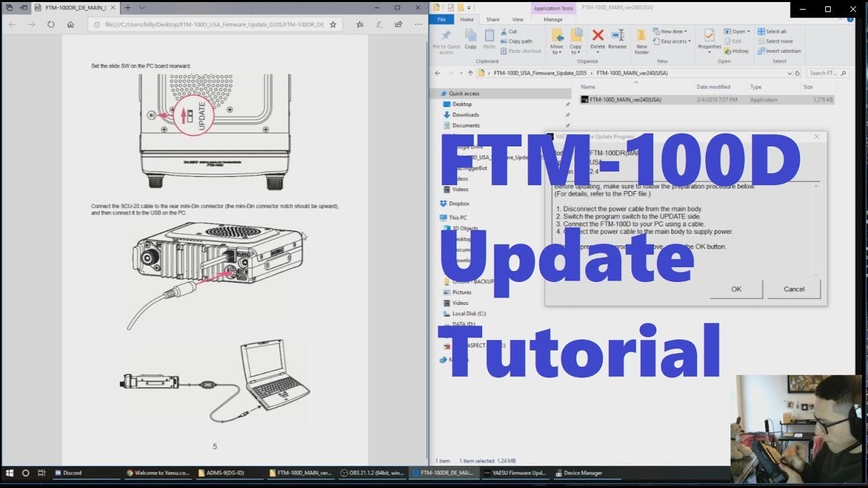Viewport: 868px width, 488px height.
Task: Select the Home ribbon tab
Action: point(467,20)
